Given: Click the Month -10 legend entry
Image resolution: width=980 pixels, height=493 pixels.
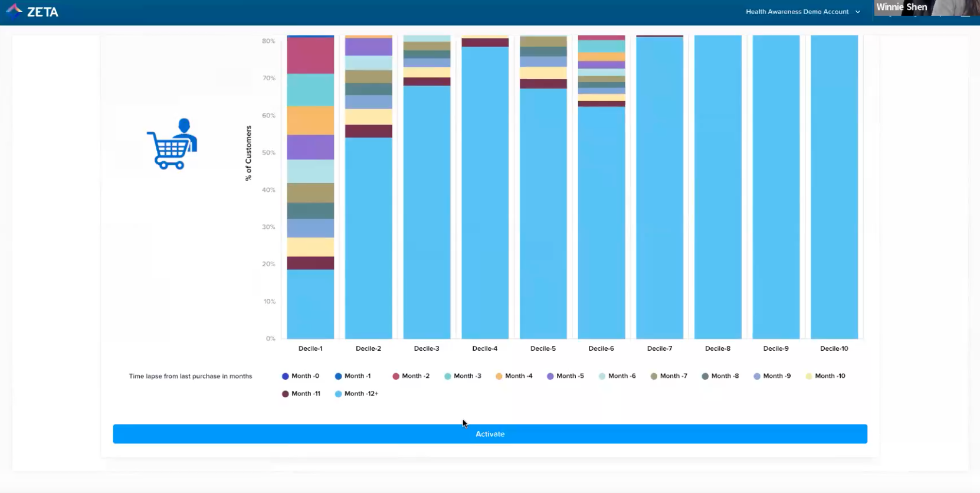Looking at the screenshot, I should tap(825, 376).
